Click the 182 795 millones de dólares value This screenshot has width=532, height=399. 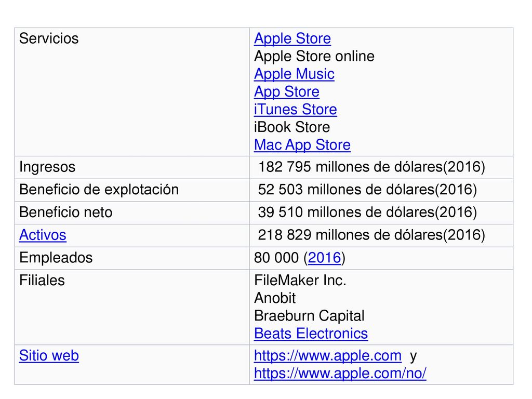point(371,167)
